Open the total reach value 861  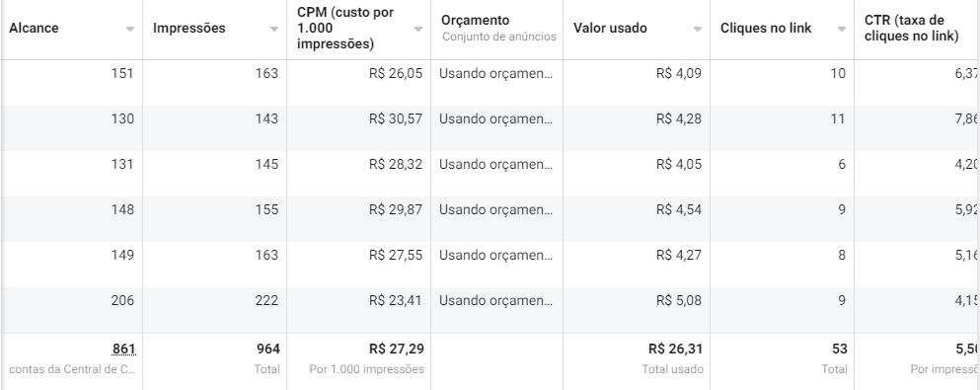[123, 349]
